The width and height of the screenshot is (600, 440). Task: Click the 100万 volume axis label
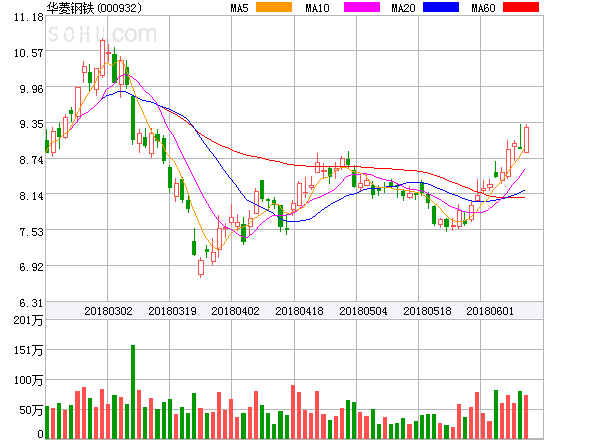click(29, 380)
